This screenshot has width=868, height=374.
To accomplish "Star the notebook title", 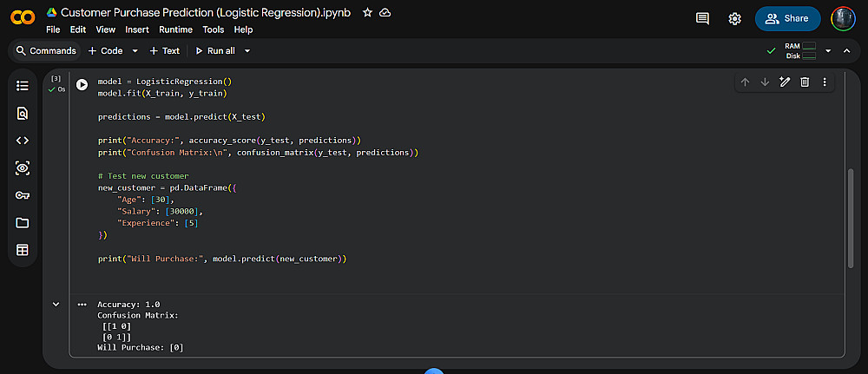I will coord(368,13).
